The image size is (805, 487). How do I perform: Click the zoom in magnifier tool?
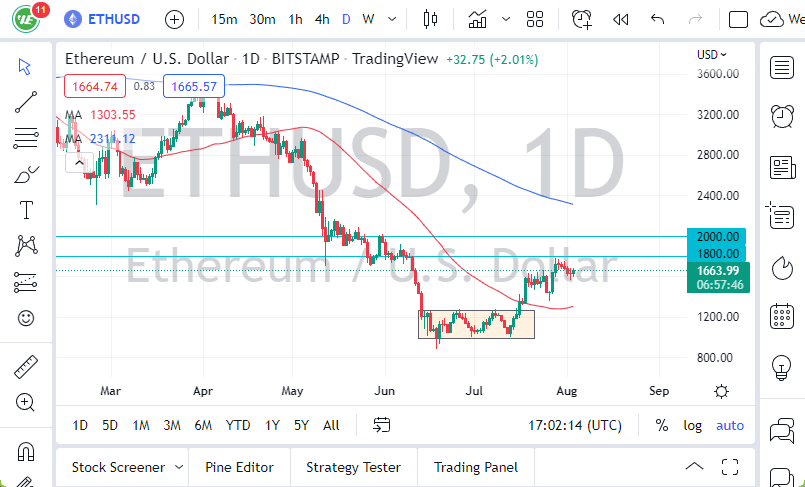(26, 402)
